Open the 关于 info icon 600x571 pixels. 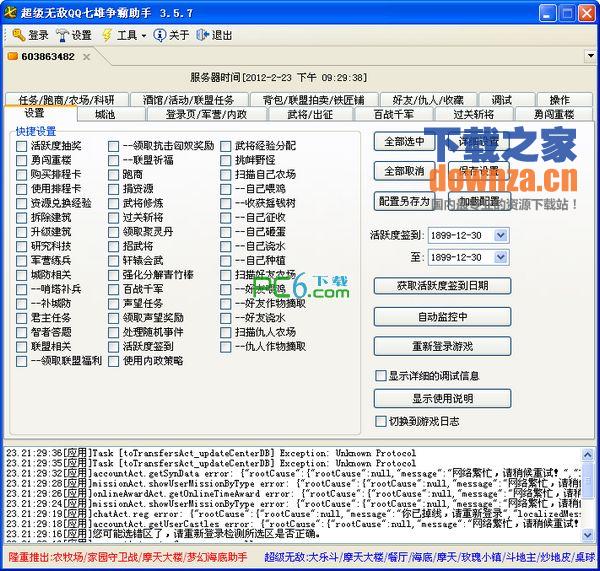tap(159, 35)
